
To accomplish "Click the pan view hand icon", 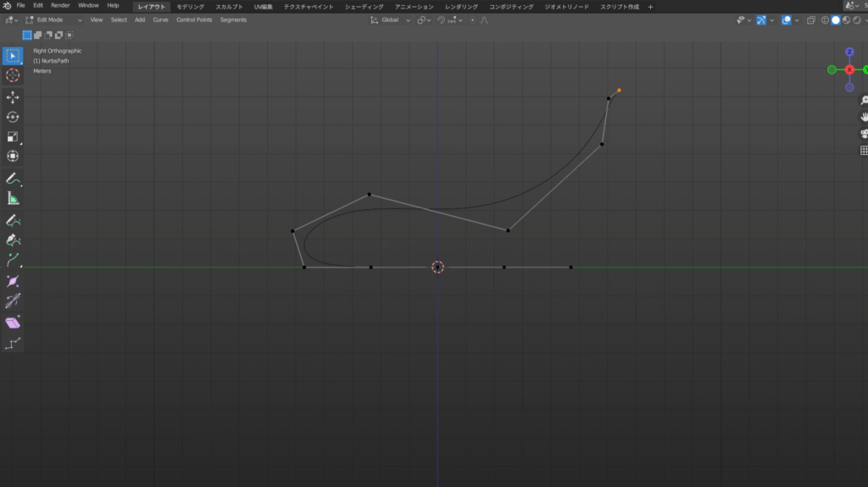I will click(864, 116).
